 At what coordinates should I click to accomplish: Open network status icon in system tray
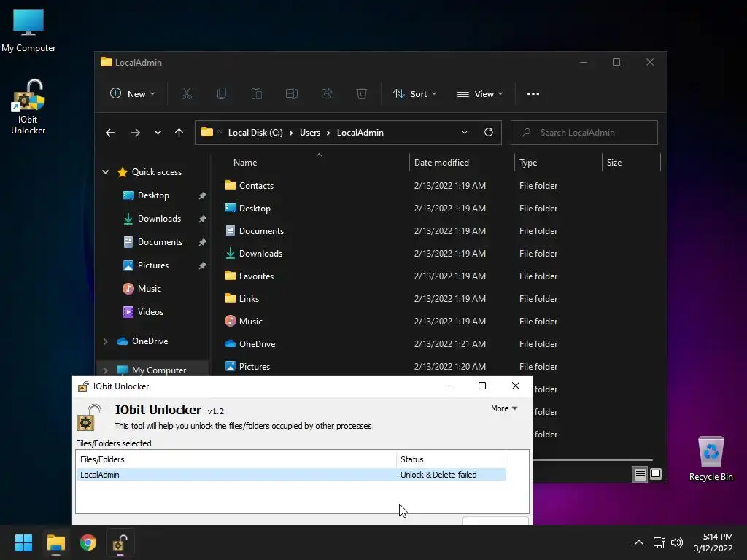tap(659, 542)
